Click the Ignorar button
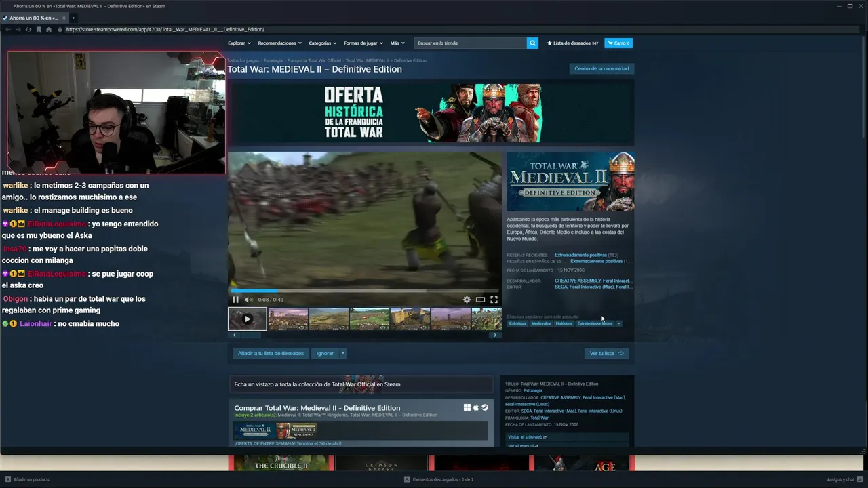This screenshot has height=488, width=868. coord(325,353)
